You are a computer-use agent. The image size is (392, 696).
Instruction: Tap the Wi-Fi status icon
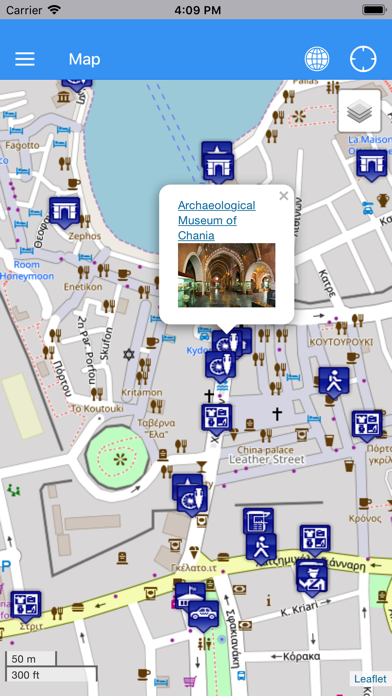[x=55, y=9]
